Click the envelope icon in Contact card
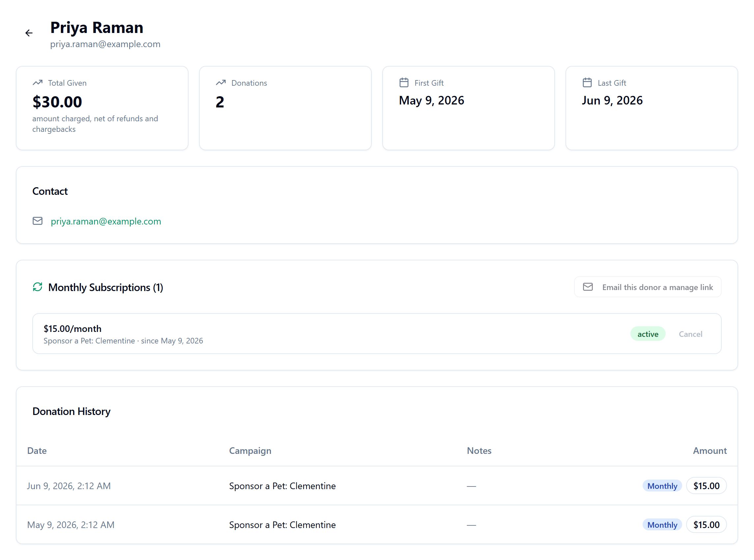Screen dimensions: 754x560 point(38,221)
